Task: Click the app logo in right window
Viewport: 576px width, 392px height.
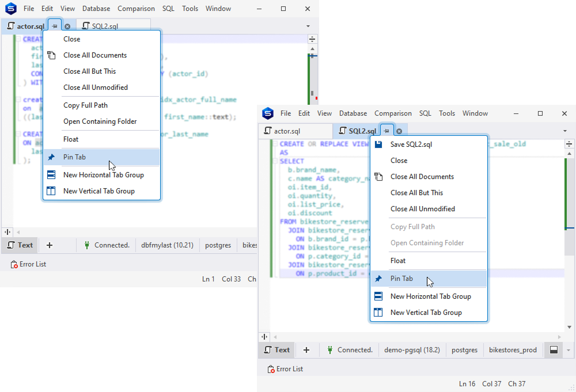Action: 268,113
